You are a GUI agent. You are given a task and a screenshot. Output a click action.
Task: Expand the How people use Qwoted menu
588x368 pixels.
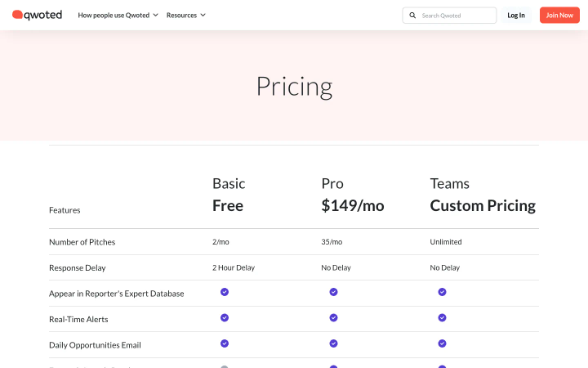click(x=118, y=16)
